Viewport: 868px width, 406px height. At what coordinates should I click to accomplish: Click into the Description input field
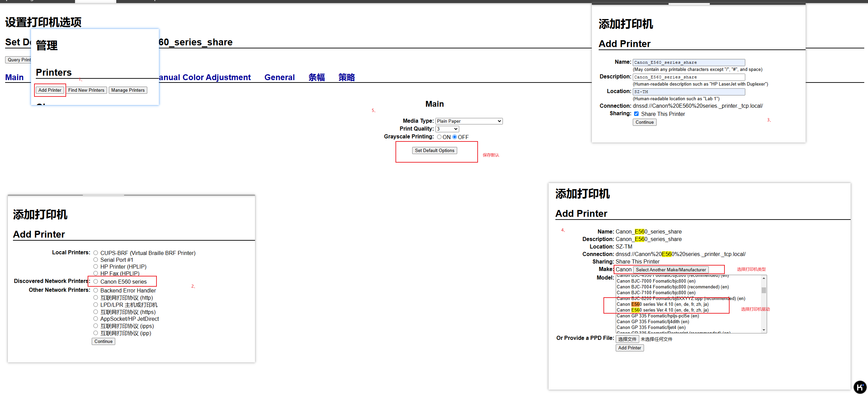(689, 77)
